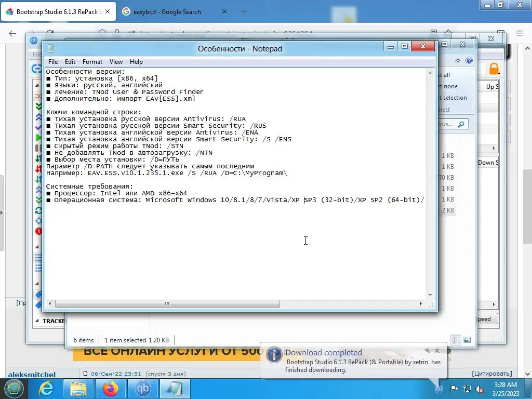Viewport: 532px width, 399px height.
Task: Click Notepad's vertical scroll down arrow
Action: [x=430, y=295]
